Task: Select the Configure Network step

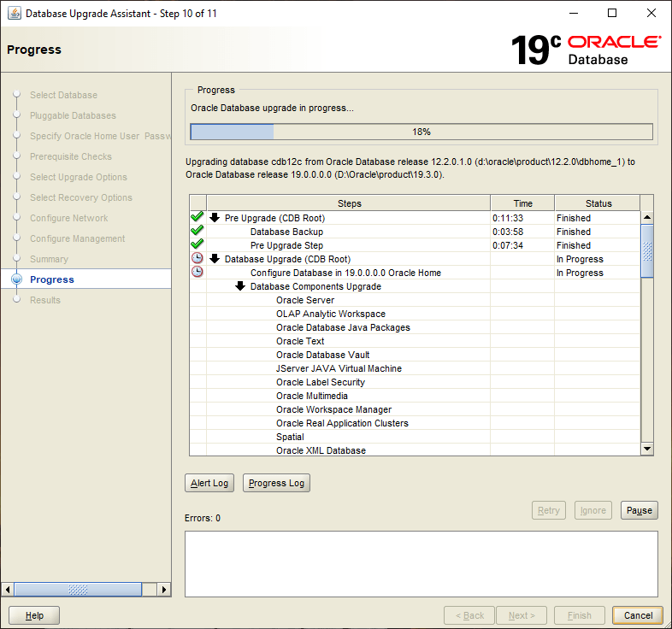Action: [68, 218]
